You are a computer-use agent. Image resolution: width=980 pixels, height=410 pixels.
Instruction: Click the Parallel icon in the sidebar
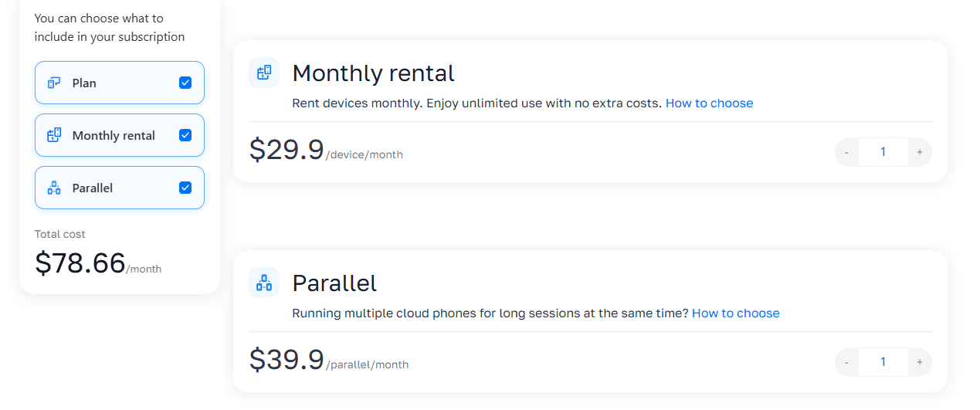tap(54, 188)
